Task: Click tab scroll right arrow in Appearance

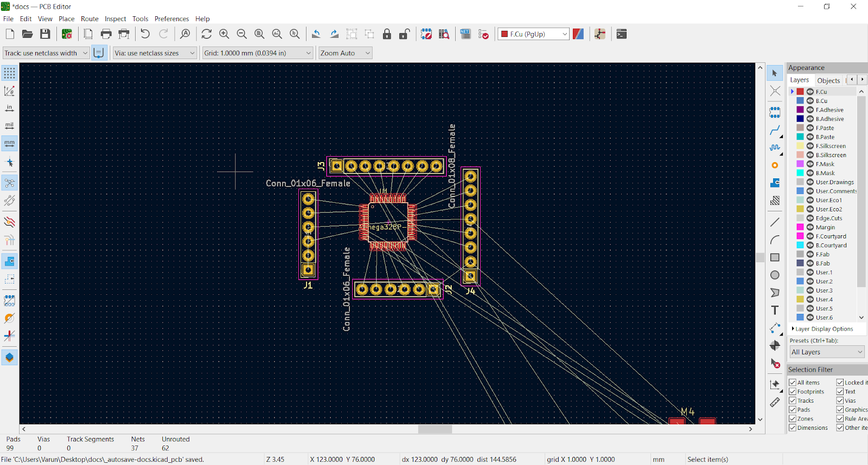Action: (862, 80)
